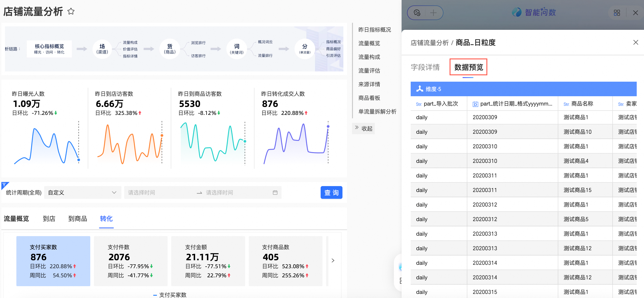This screenshot has height=298, width=644.
Task: Click the 访客排行 link in the flow banner
Action: (x=198, y=56)
